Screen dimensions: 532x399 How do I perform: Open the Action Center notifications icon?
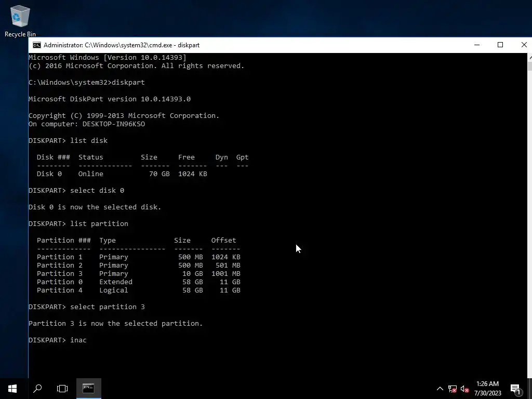515,389
